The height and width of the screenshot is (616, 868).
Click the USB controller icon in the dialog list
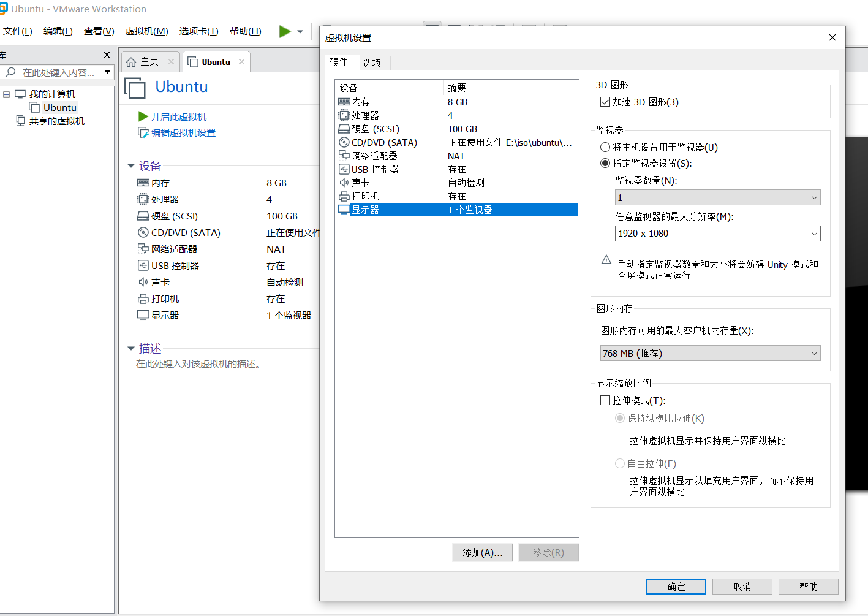coord(344,169)
